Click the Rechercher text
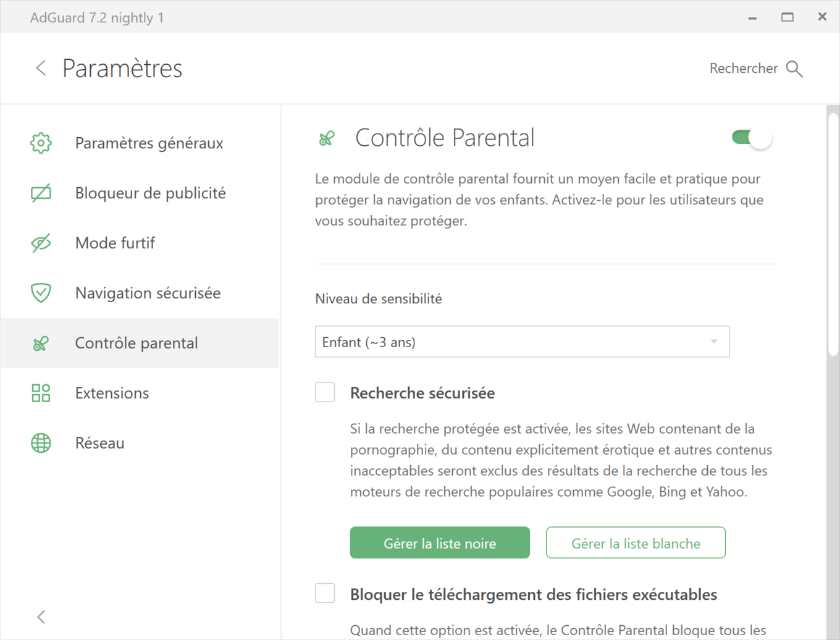Screen dimensions: 840x640 pos(743,69)
